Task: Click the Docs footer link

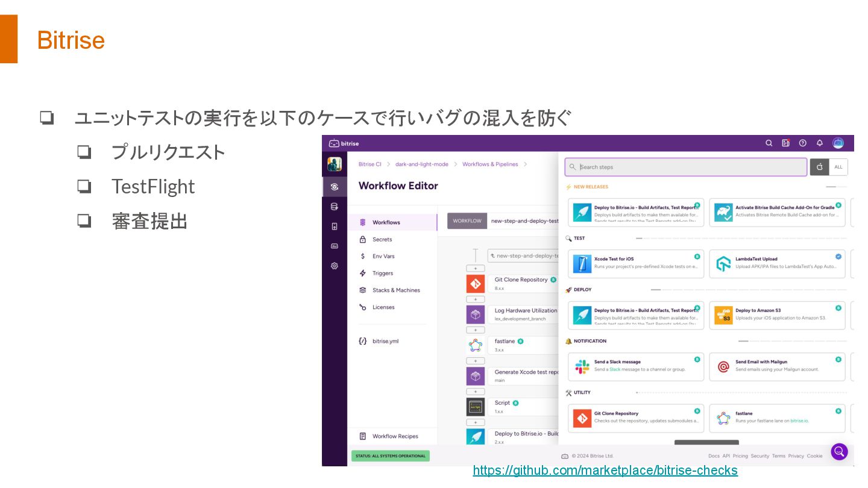Action: [x=714, y=456]
